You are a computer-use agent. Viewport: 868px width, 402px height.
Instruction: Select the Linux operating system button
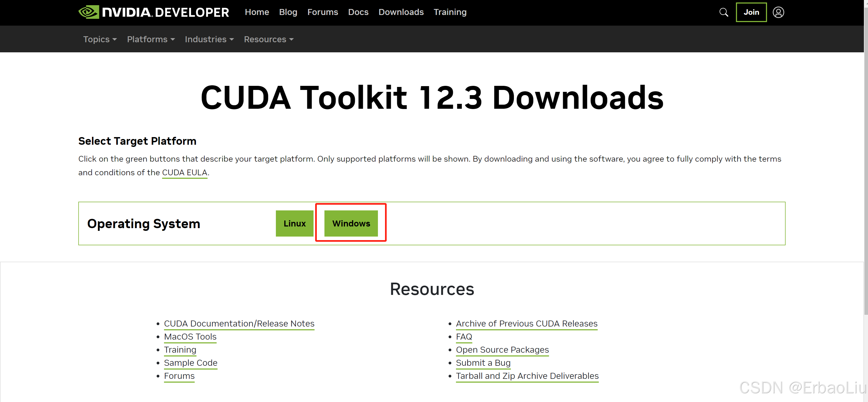pyautogui.click(x=294, y=223)
